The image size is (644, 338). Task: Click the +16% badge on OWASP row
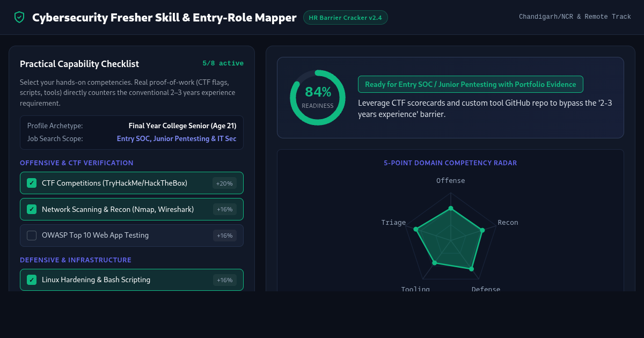point(224,236)
